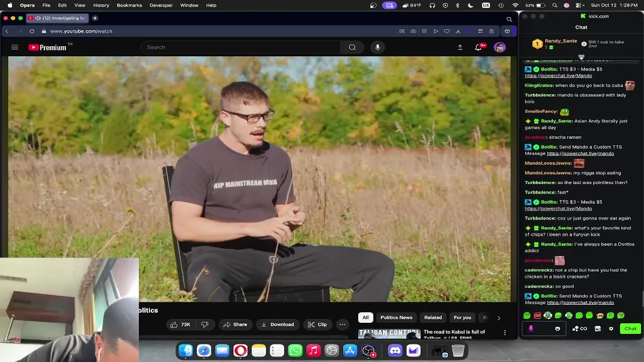Open the Kick shop storefront icon
644x362 pixels.
tap(598, 329)
